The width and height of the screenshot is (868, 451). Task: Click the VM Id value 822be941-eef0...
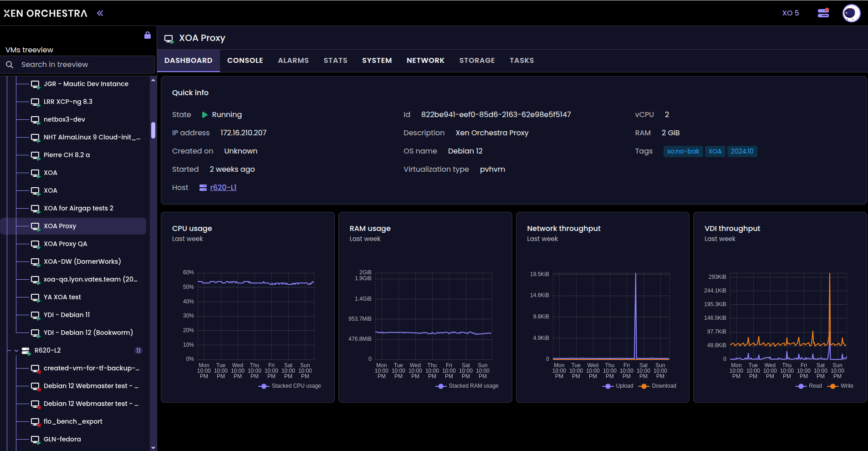point(496,115)
